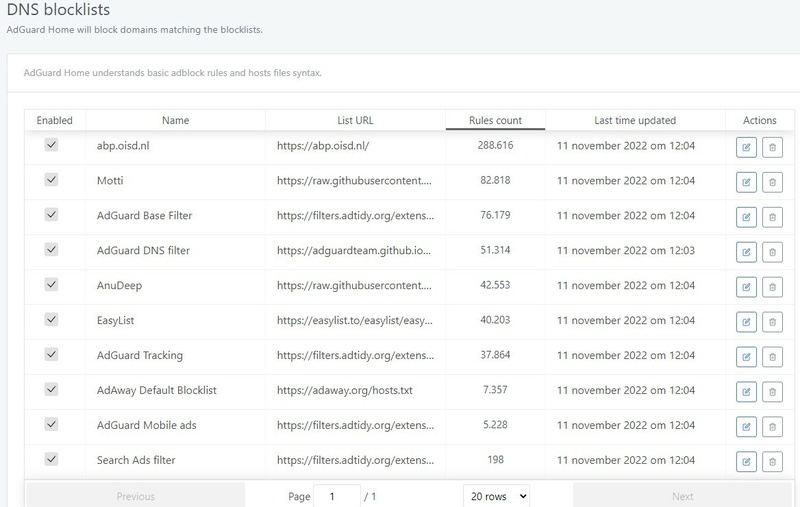800x507 pixels.
Task: Disable the AdGuard Mobile ads checkbox
Action: [x=51, y=424]
